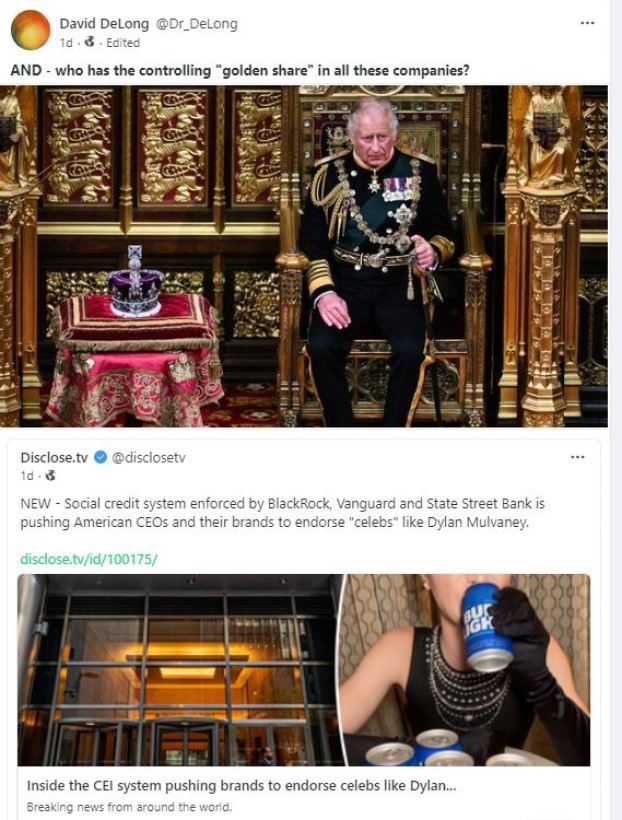Click the quoted post text about BlackRock
The height and width of the screenshot is (820, 622).
[282, 513]
